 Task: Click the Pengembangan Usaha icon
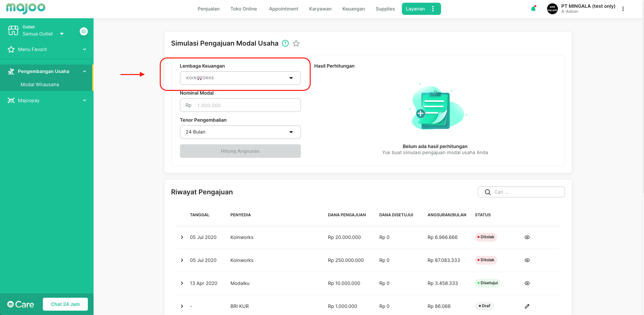(x=11, y=71)
